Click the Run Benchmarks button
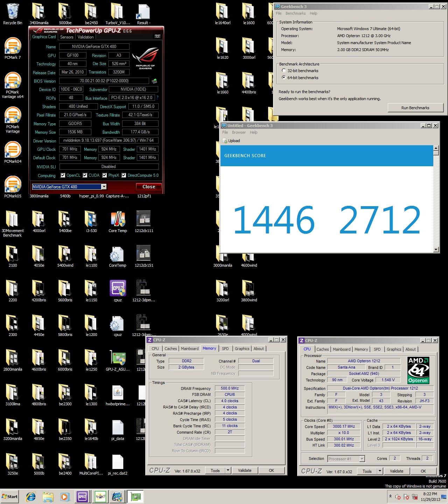Image resolution: width=448 pixels, height=504 pixels. (415, 107)
